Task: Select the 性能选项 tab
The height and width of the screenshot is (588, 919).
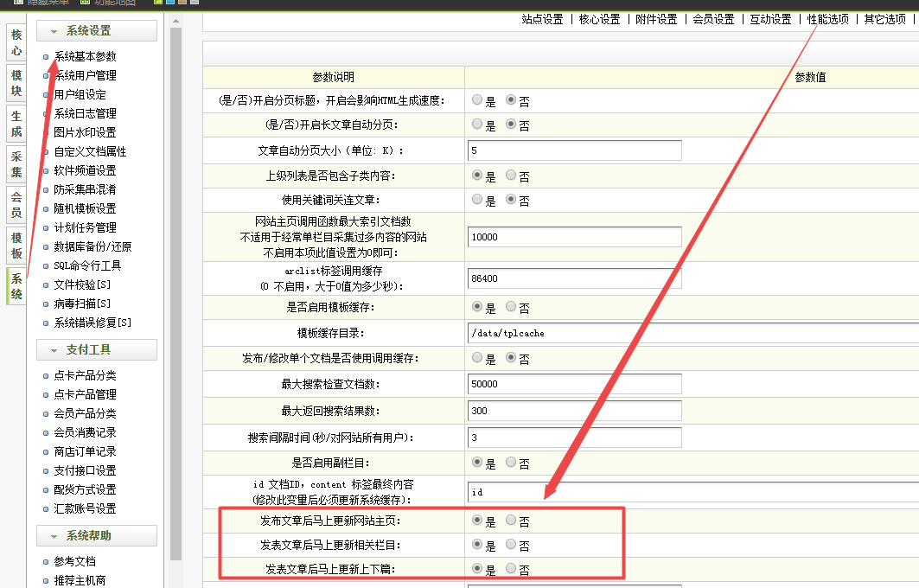Action: click(x=827, y=19)
